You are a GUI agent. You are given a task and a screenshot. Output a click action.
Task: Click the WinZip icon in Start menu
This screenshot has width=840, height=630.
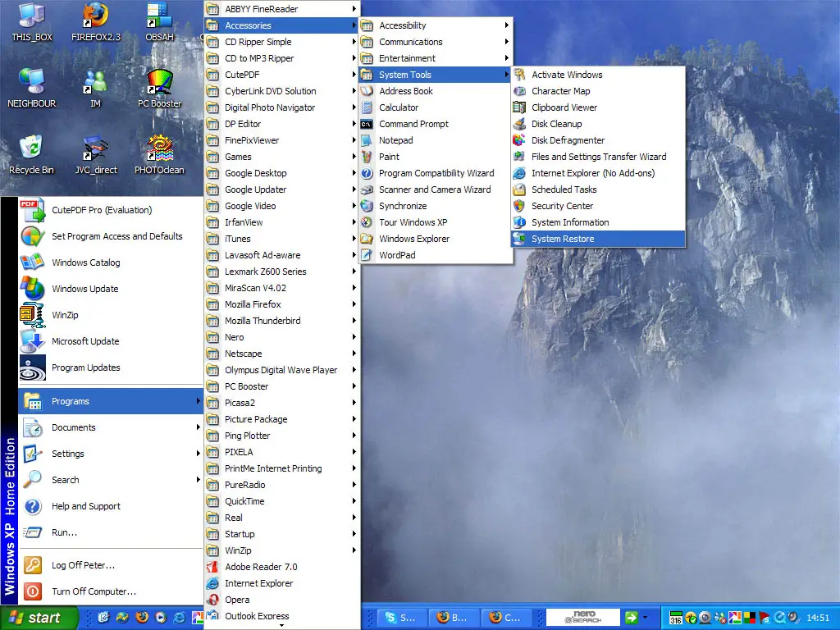pyautogui.click(x=33, y=315)
